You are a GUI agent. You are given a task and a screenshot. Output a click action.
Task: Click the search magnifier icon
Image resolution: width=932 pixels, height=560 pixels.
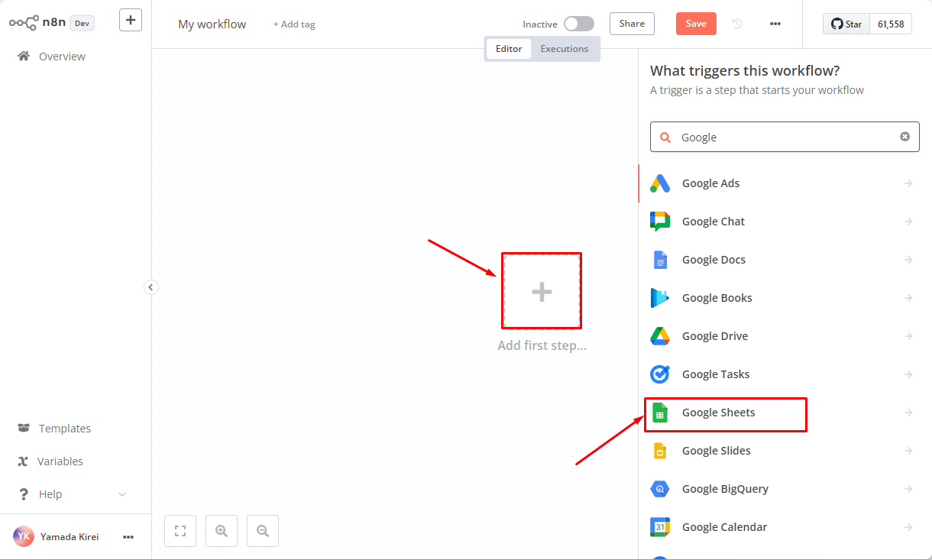[x=665, y=138]
